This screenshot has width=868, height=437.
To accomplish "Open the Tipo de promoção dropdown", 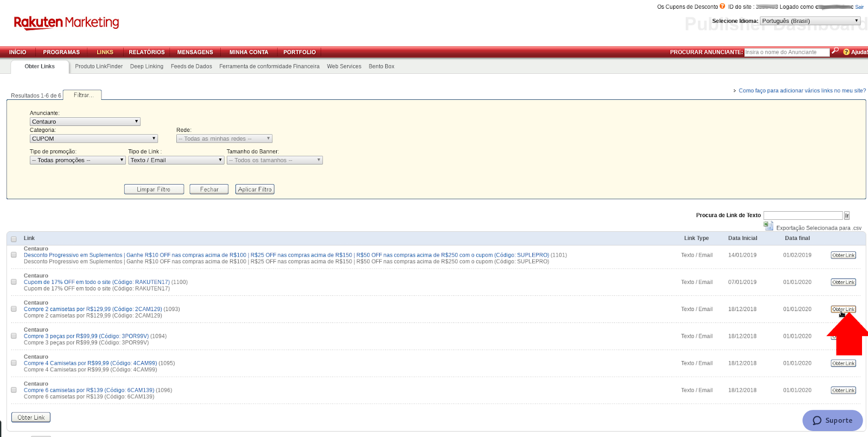I will pyautogui.click(x=78, y=160).
